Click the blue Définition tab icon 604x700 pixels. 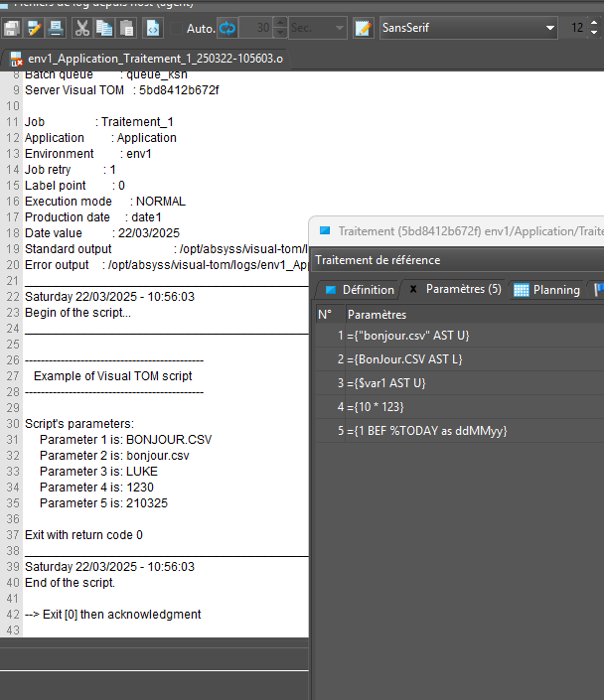pos(330,290)
